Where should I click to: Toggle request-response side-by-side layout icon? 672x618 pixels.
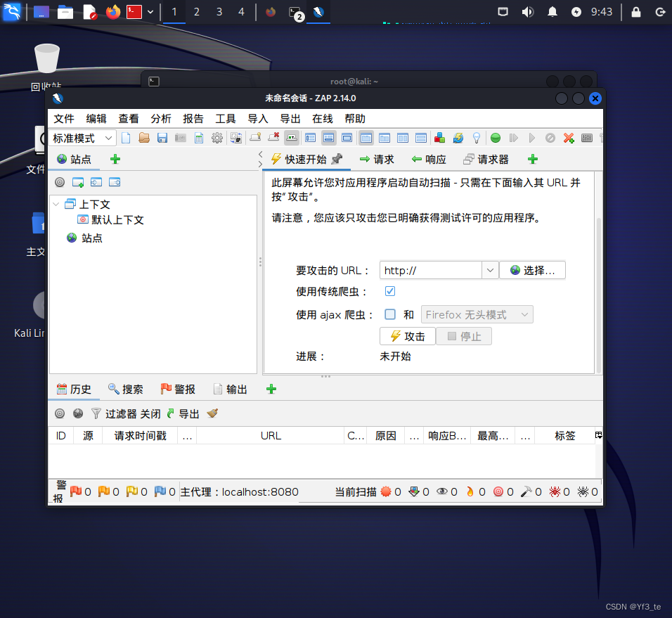point(403,138)
